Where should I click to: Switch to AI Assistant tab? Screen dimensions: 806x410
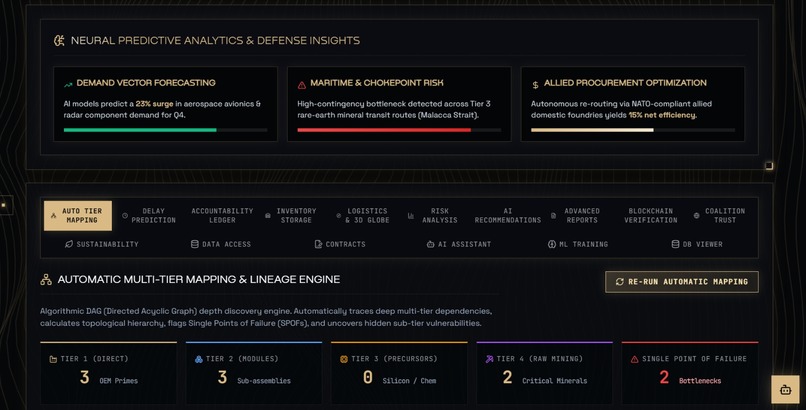click(459, 244)
